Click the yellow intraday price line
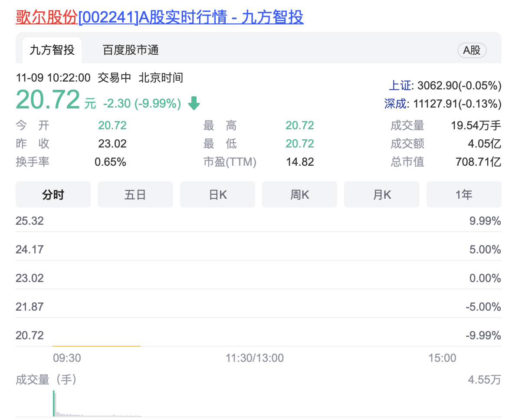 click(96, 346)
